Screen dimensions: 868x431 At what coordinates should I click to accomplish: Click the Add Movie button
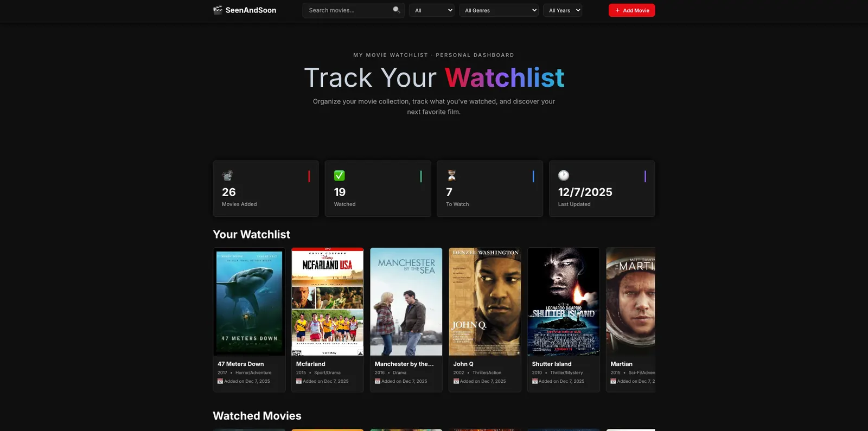pos(631,10)
